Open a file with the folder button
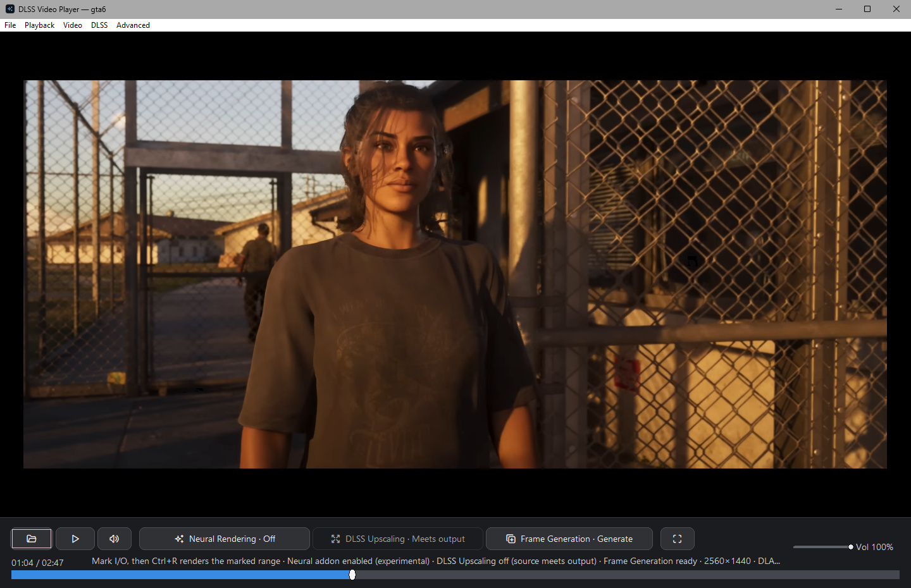This screenshot has height=588, width=911. click(32, 539)
